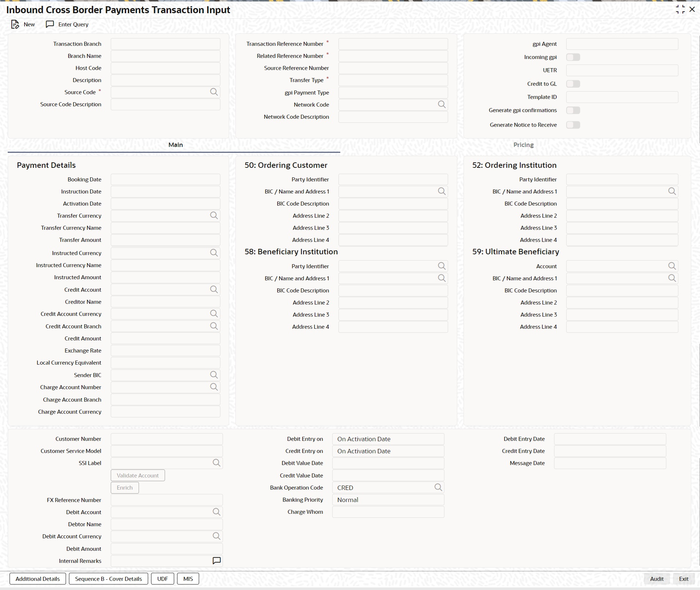Focus the gpi Agent field
This screenshot has height=590, width=700.
click(622, 44)
